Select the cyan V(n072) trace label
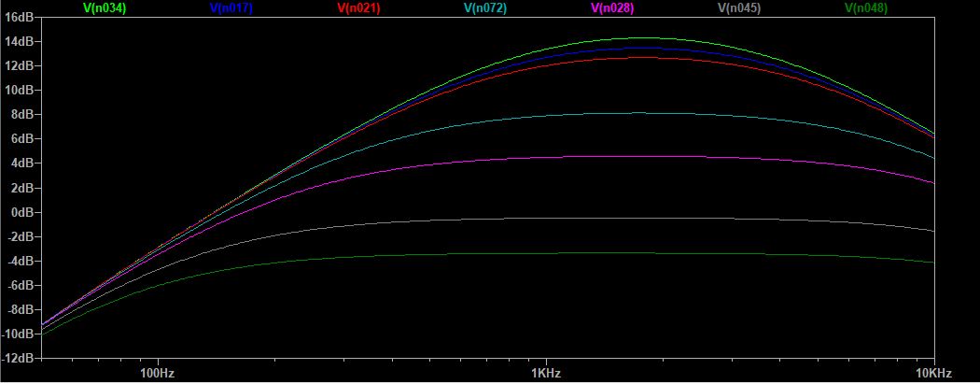The height and width of the screenshot is (384, 980). [485, 8]
